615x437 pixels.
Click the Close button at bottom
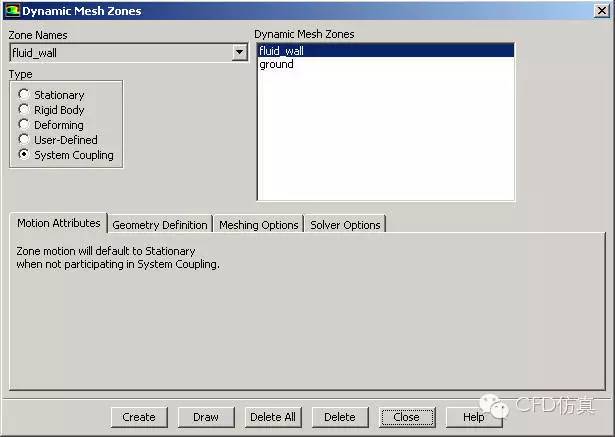[x=407, y=417]
